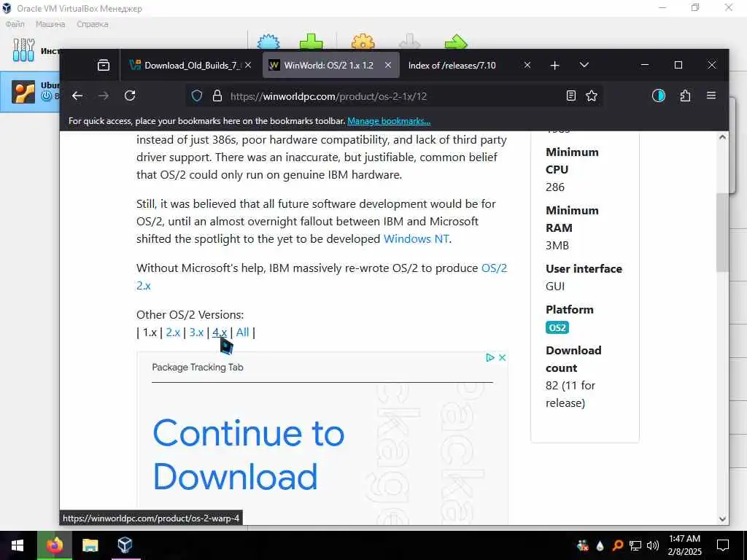Click VirtualBox green arrow Start icon
This screenshot has height=560, width=747.
click(456, 42)
